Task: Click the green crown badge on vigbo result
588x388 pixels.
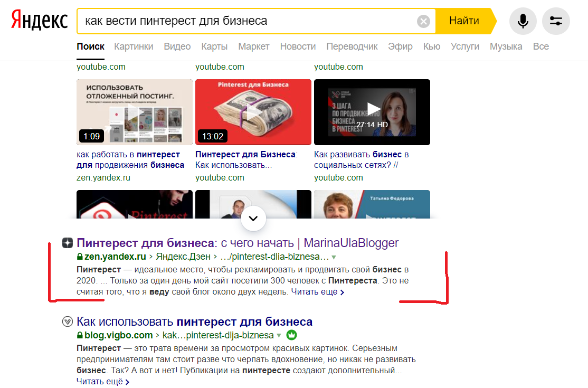Action: 291,335
